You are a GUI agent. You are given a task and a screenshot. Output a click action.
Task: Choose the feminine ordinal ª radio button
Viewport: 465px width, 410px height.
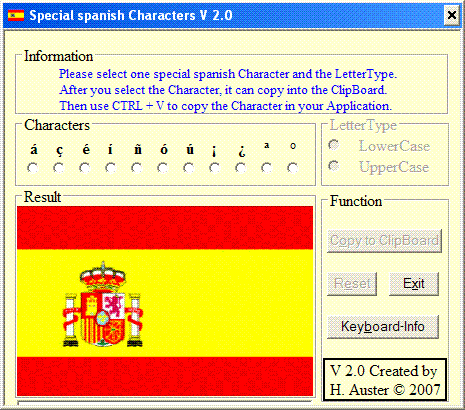pos(267,168)
